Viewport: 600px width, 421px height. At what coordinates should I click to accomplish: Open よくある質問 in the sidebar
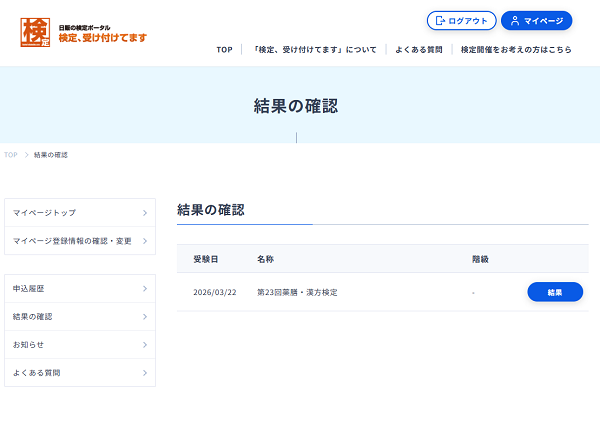pyautogui.click(x=37, y=373)
